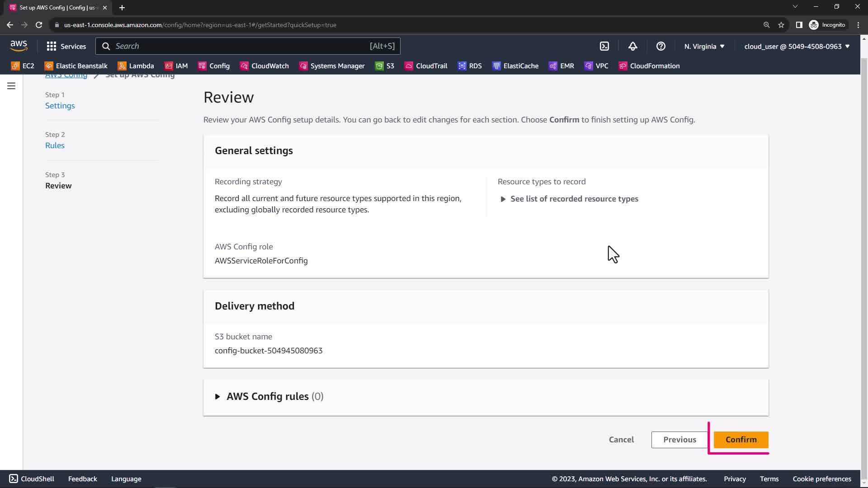The width and height of the screenshot is (868, 488).
Task: Open CloudShell icon in top navigation bar
Action: click(604, 46)
